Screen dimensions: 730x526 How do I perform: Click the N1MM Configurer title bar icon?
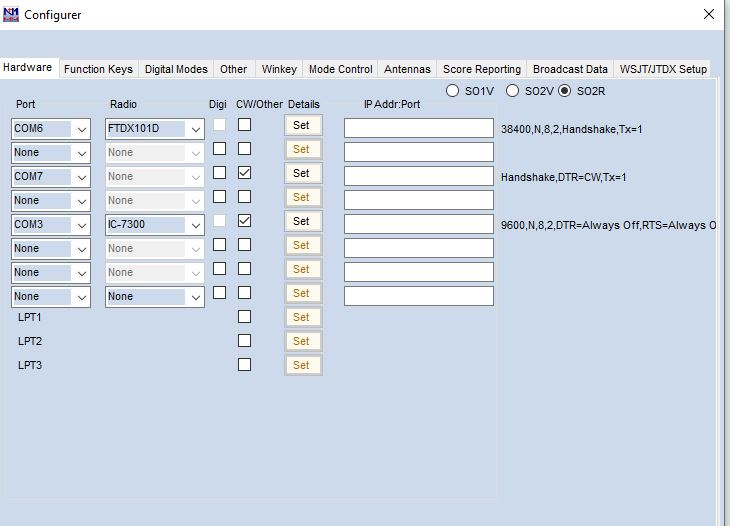coord(11,14)
